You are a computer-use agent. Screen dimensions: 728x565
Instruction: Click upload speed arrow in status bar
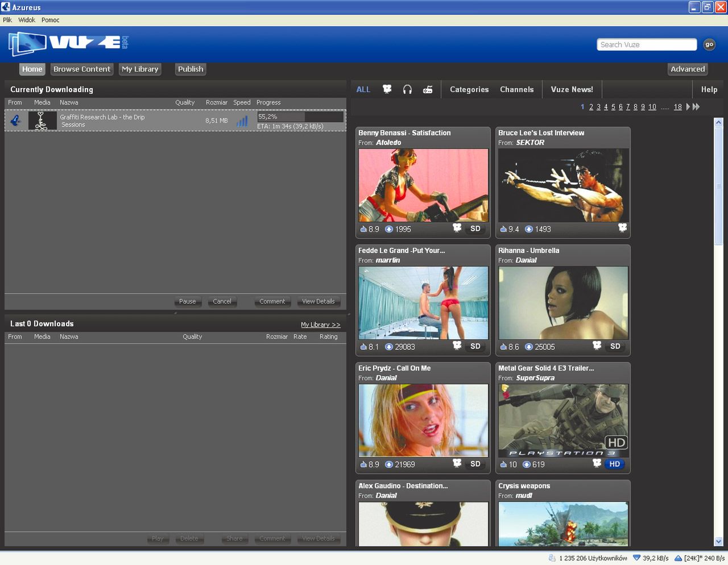tap(678, 558)
